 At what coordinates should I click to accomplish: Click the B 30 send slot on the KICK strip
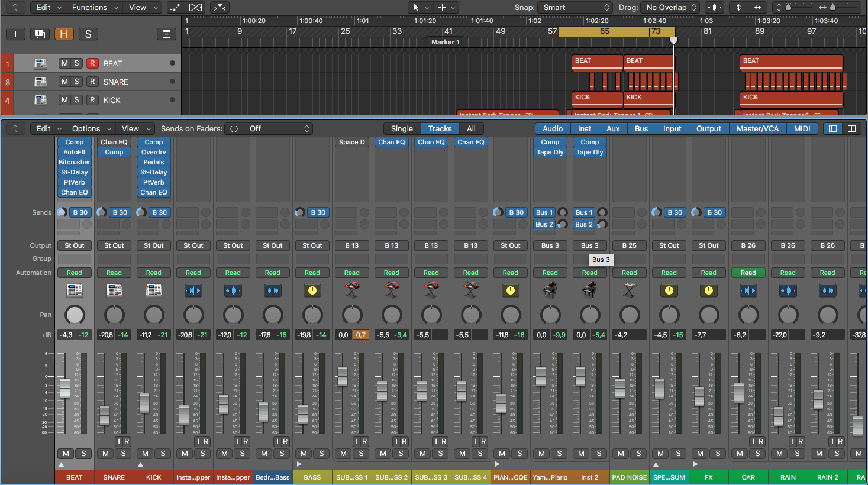pyautogui.click(x=159, y=212)
